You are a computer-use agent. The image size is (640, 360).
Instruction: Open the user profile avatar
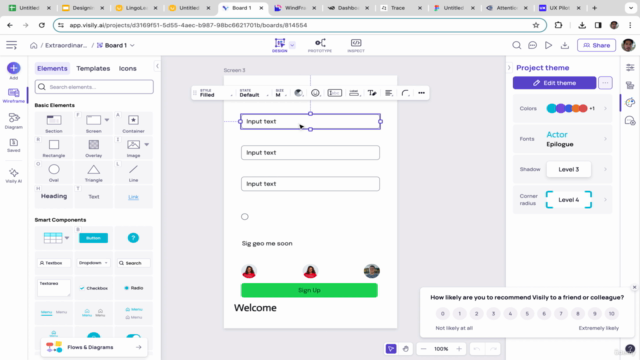click(x=628, y=45)
